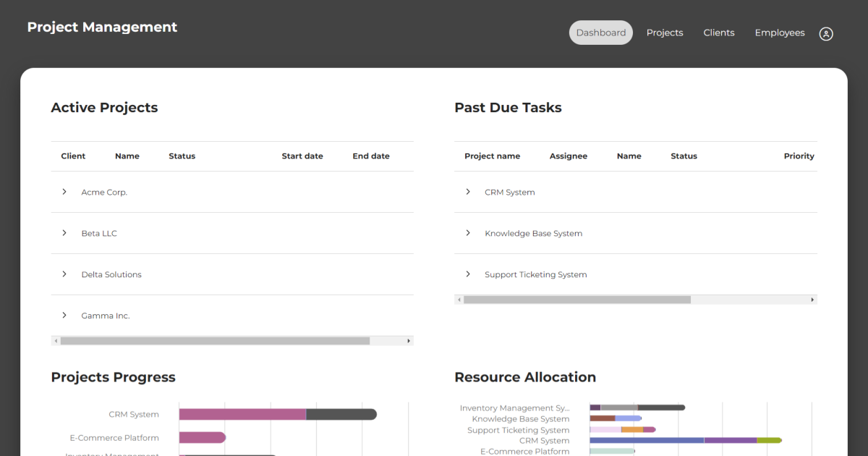Image resolution: width=868 pixels, height=456 pixels.
Task: Open the Employees page
Action: click(779, 33)
